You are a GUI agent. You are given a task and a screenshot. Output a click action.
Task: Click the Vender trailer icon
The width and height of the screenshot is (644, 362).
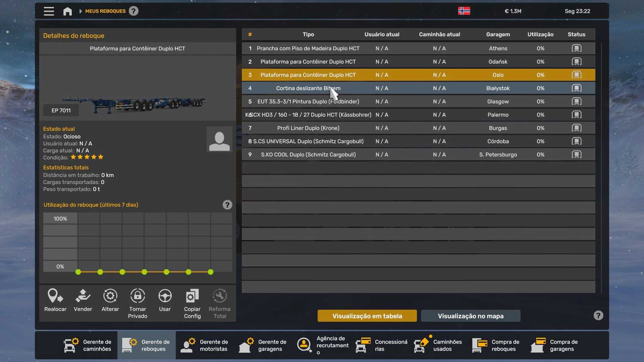(83, 296)
